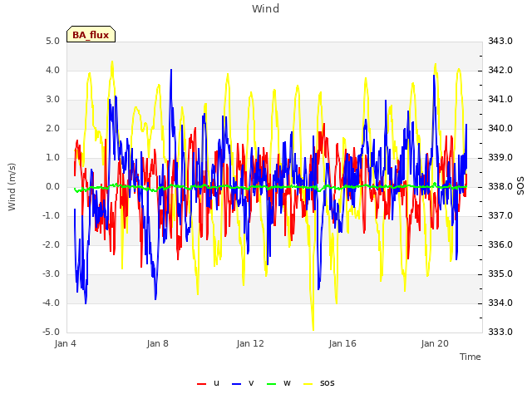Click the 334.0 right axis value
This screenshot has height=399, width=532.
[500, 303]
